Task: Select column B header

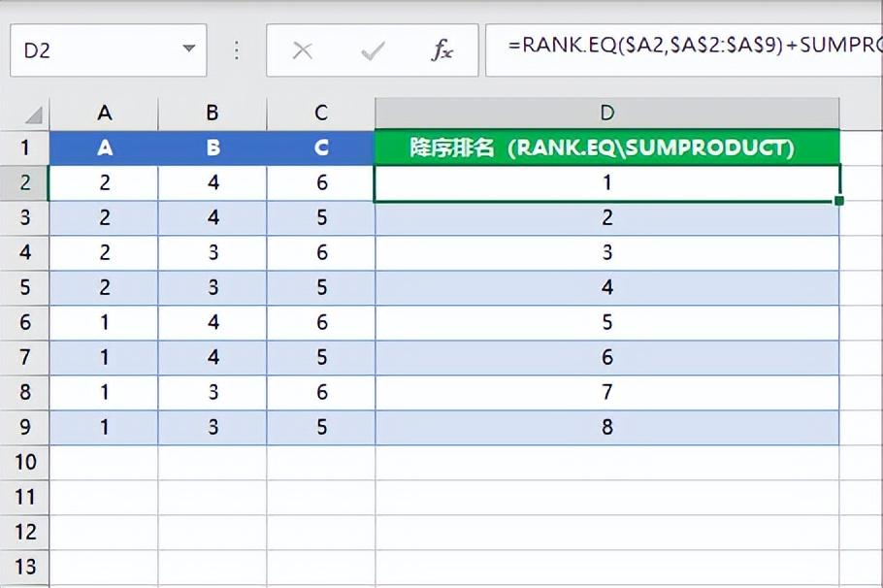Action: (213, 114)
